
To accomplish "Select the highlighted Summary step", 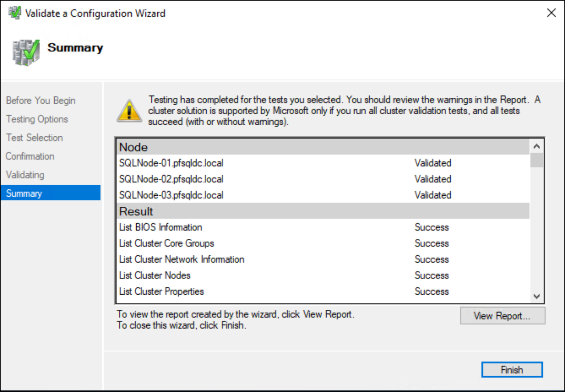I will pyautogui.click(x=51, y=193).
